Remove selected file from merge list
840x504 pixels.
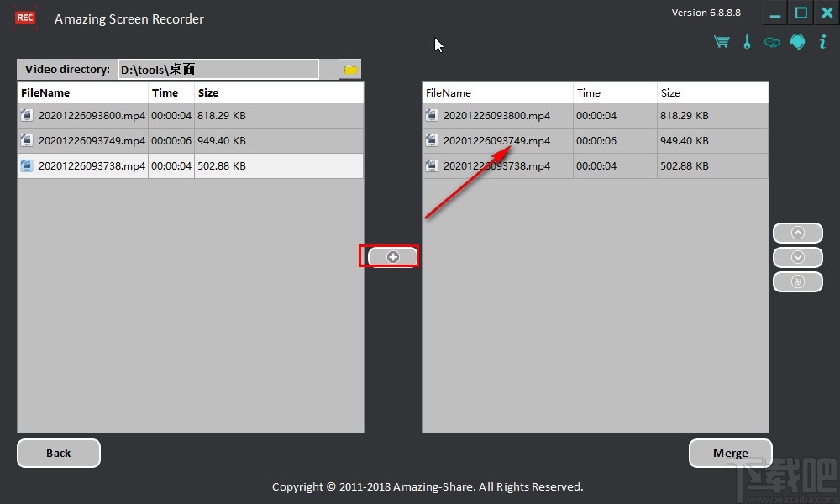(x=798, y=281)
